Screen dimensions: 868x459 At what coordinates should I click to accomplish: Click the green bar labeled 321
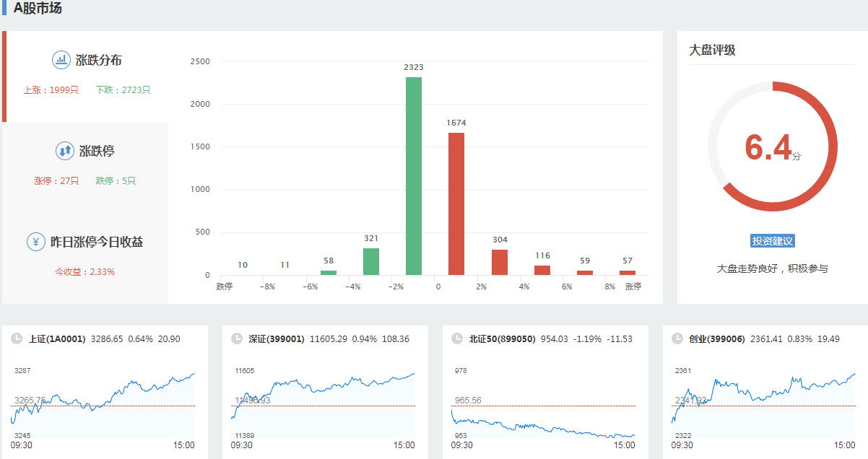[371, 261]
